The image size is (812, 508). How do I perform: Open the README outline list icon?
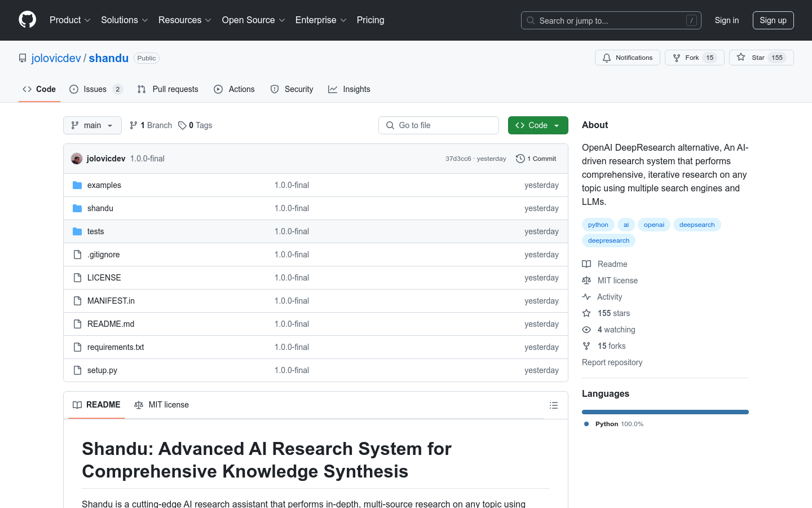tap(554, 405)
